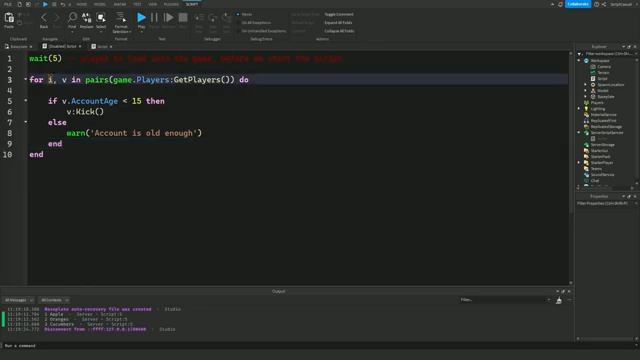Image resolution: width=640 pixels, height=360 pixels.
Task: Select the Players icon in Explorer
Action: 587,102
